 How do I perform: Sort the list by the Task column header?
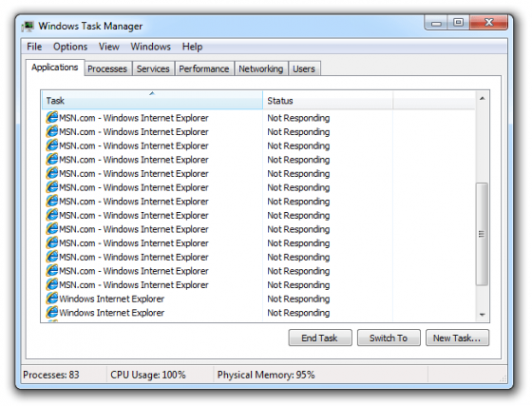[x=152, y=100]
